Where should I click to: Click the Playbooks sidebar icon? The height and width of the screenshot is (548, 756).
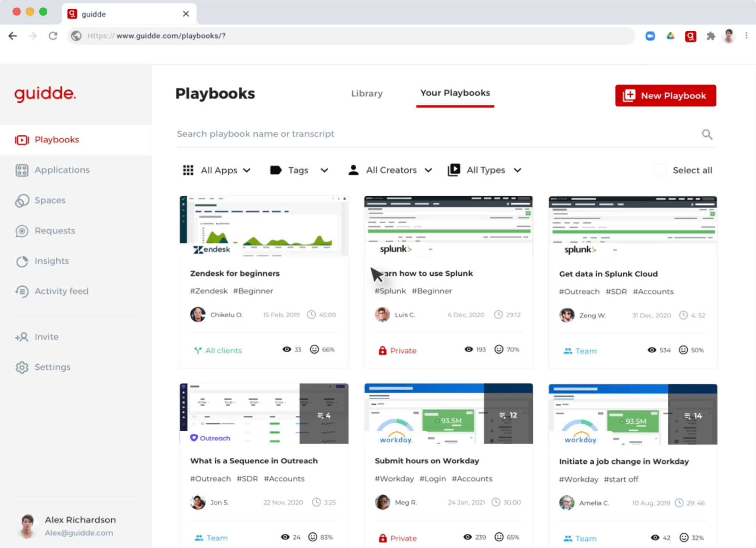[22, 140]
